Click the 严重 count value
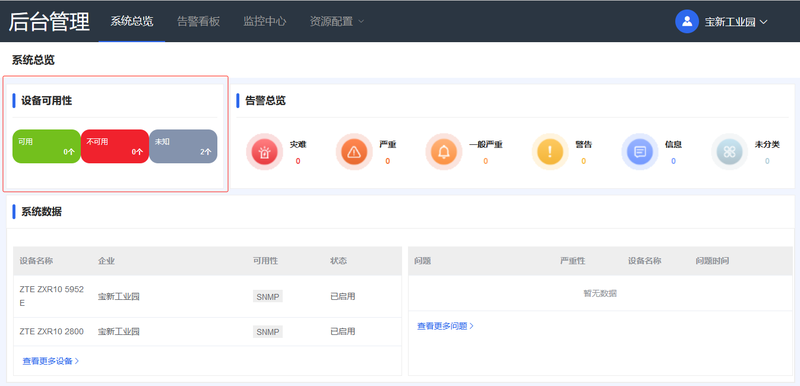The width and height of the screenshot is (800, 386). click(x=387, y=161)
